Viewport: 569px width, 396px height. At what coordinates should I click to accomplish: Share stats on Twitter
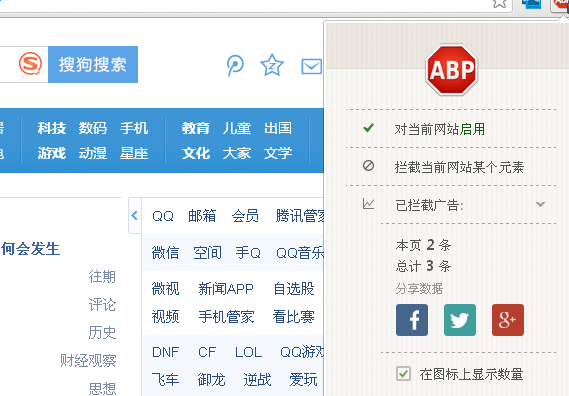(x=460, y=320)
